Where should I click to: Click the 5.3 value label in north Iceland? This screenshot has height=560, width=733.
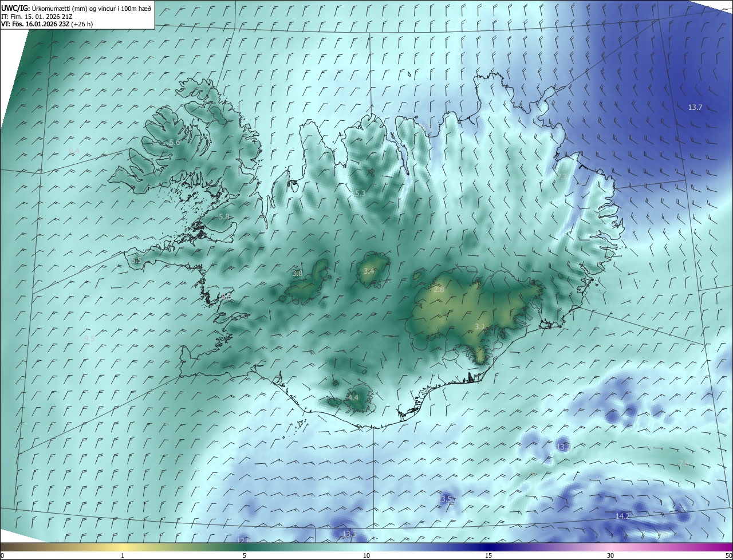[x=360, y=194]
